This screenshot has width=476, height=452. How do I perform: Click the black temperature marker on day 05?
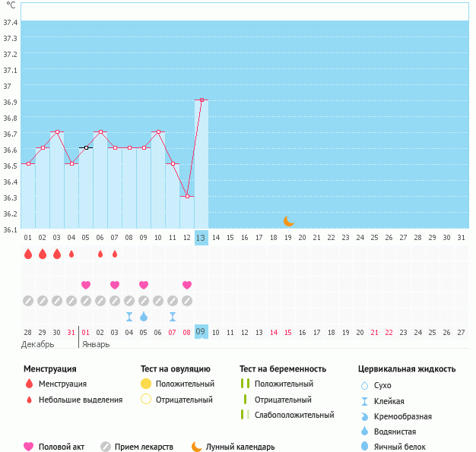point(86,148)
